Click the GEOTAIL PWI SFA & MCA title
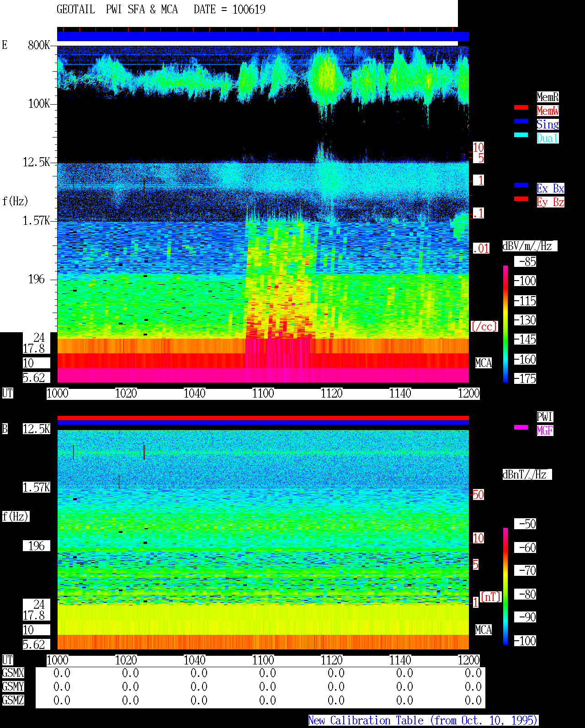Image resolution: width=585 pixels, height=728 pixels. (117, 10)
